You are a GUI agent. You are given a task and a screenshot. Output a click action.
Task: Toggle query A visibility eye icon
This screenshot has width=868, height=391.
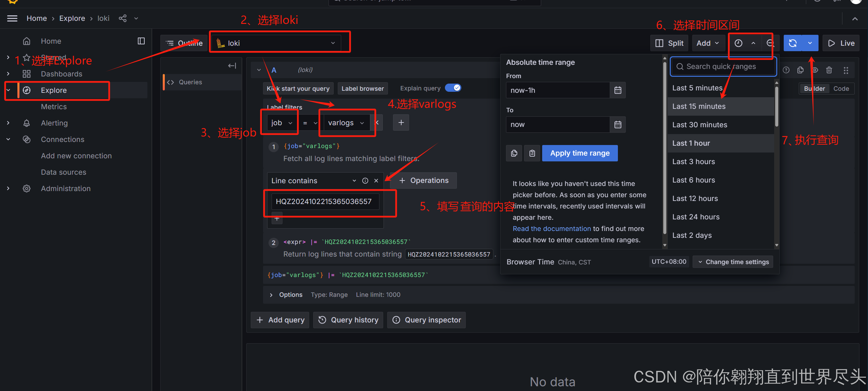[x=815, y=70]
